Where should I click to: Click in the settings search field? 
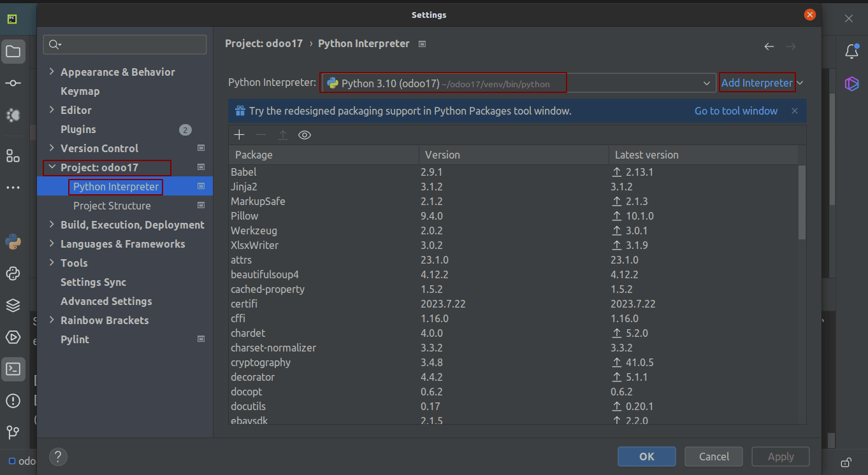point(125,45)
